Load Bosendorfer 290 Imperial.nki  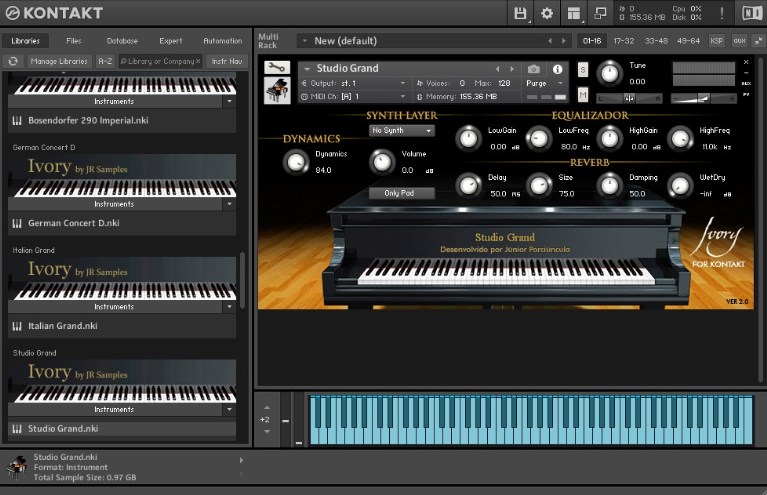click(x=122, y=121)
